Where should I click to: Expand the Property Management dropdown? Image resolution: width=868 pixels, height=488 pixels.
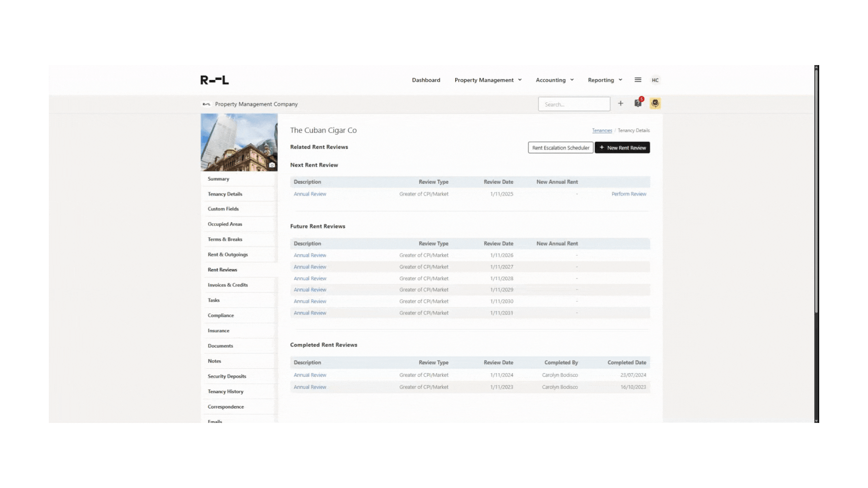[x=488, y=80]
